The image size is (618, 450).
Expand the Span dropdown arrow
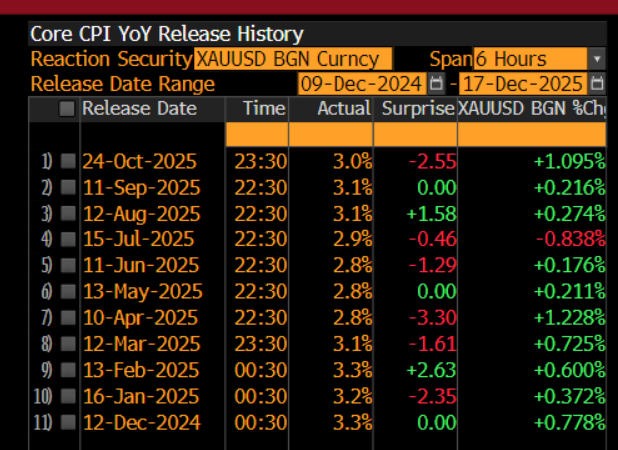pyautogui.click(x=597, y=59)
